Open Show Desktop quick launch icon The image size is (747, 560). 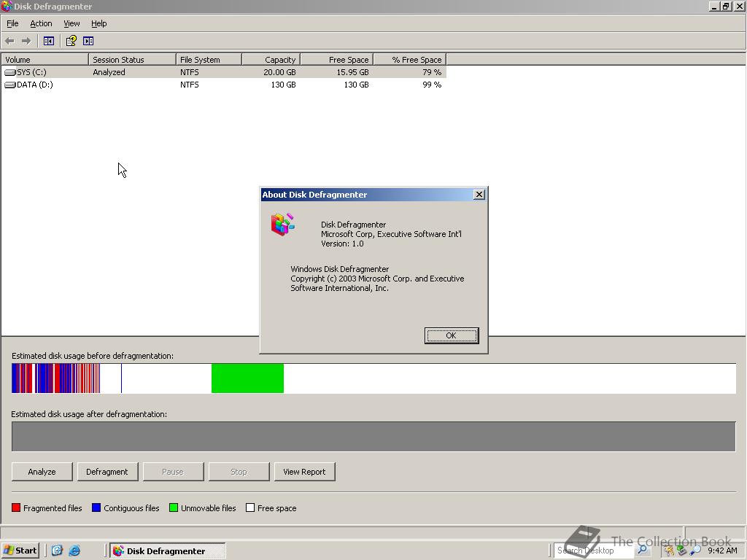click(x=57, y=551)
